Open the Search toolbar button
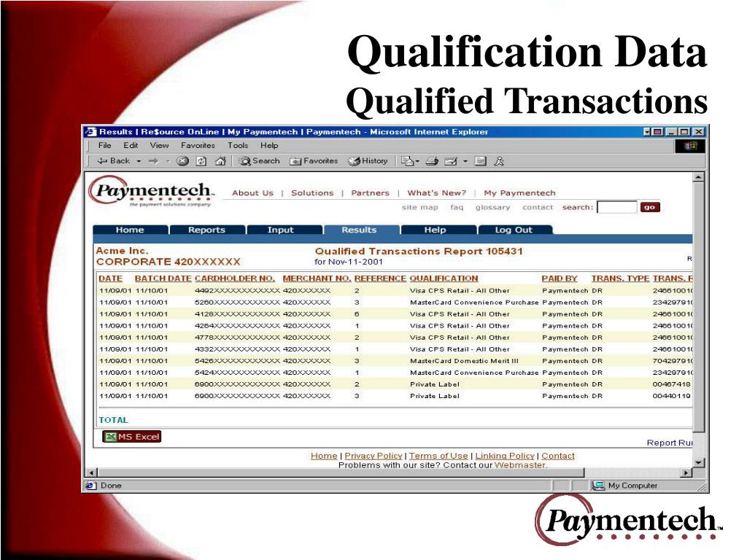 (x=260, y=161)
